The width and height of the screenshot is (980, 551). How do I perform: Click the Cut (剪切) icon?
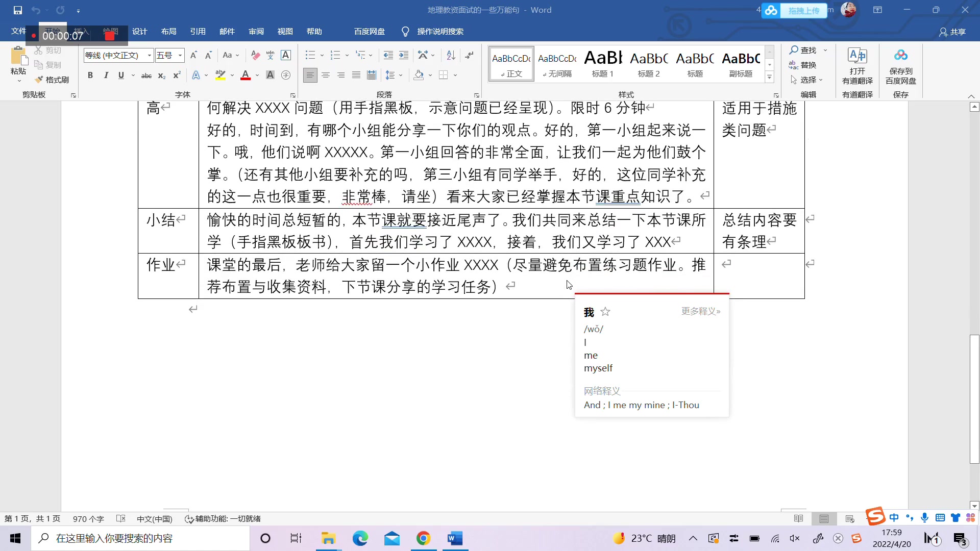[x=40, y=50]
